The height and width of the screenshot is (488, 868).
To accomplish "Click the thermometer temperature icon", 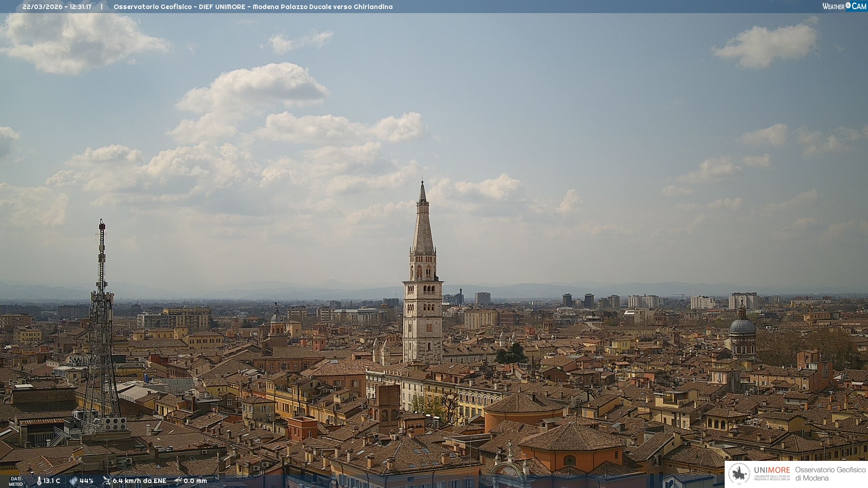I will pos(39,481).
